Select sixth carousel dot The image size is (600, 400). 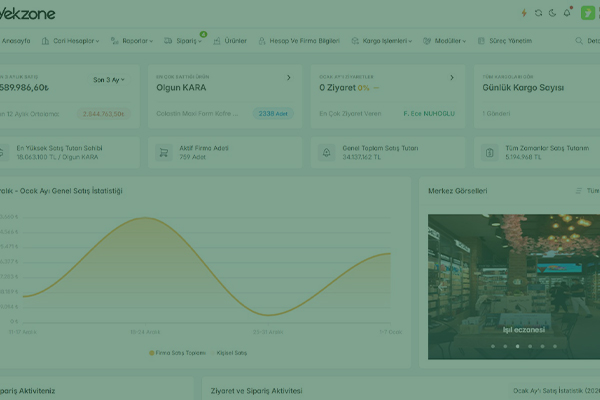[x=555, y=346]
